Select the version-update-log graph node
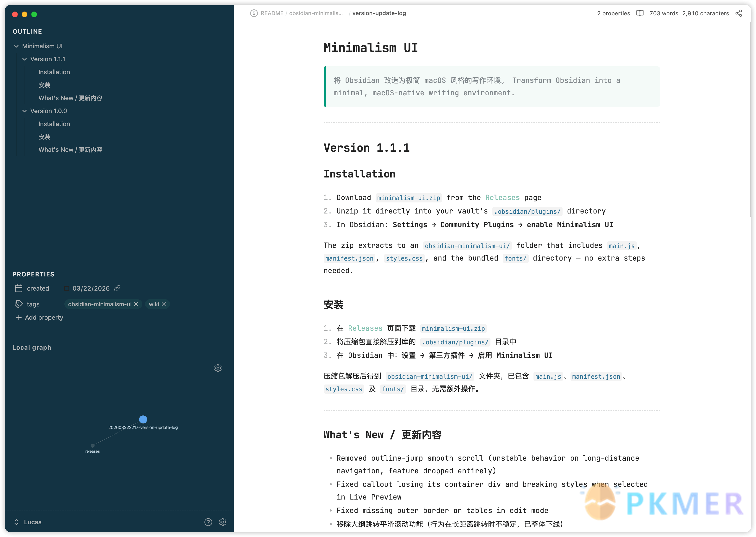756x537 pixels. pyautogui.click(x=143, y=419)
